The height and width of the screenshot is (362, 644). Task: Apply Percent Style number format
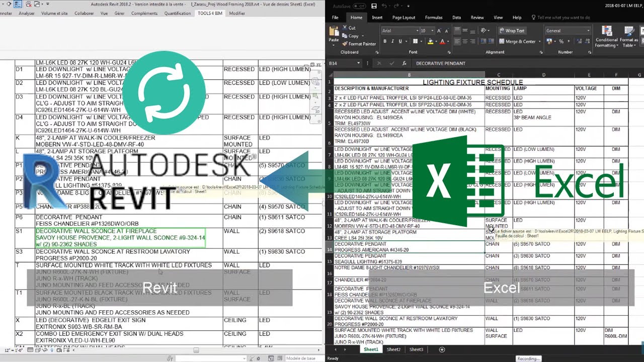coord(561,42)
